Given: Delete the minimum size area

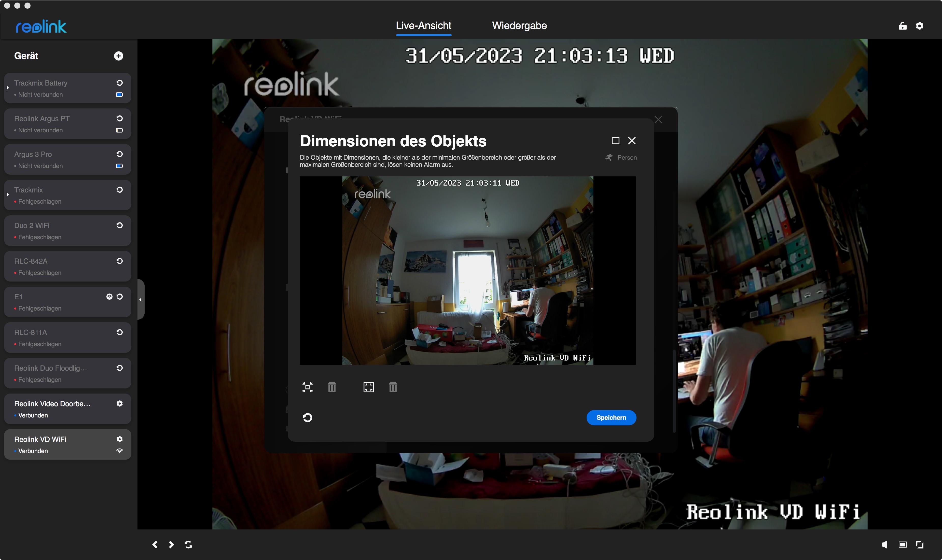Looking at the screenshot, I should click(x=332, y=387).
